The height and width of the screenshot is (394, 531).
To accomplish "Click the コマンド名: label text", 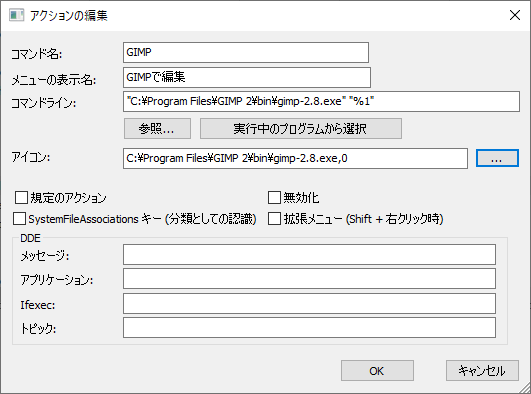I will (37, 54).
